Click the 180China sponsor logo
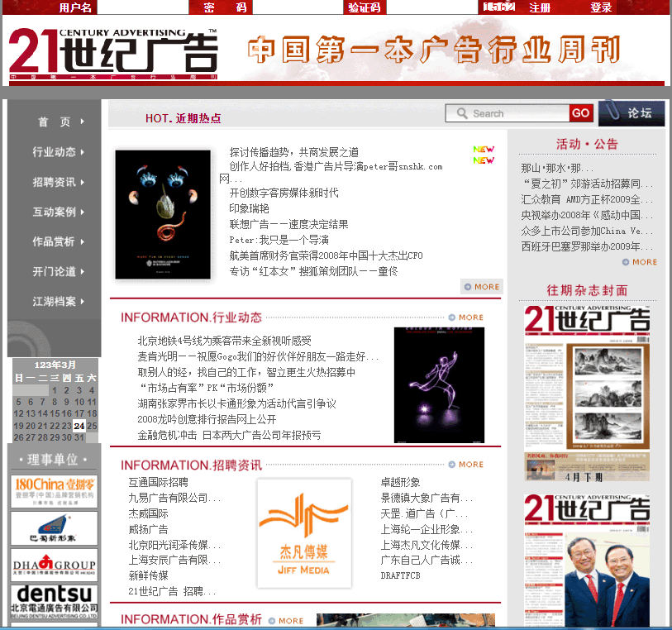Screen dimensions: 672x630 (54, 490)
